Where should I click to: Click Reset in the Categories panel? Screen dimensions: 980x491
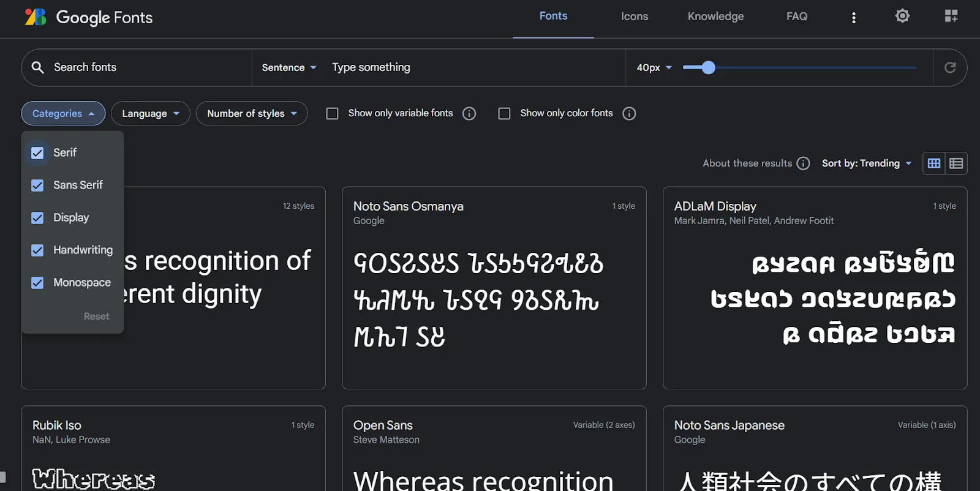click(x=96, y=317)
